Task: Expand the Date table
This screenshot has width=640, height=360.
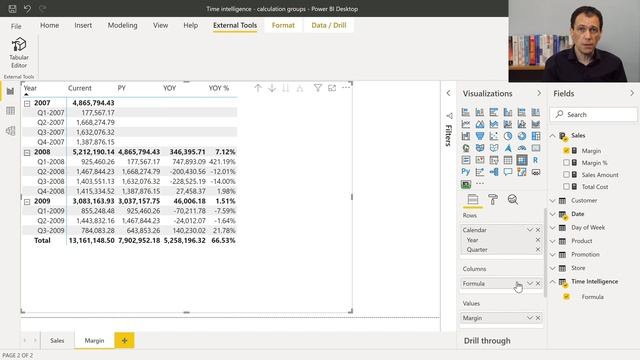Action: point(553,214)
